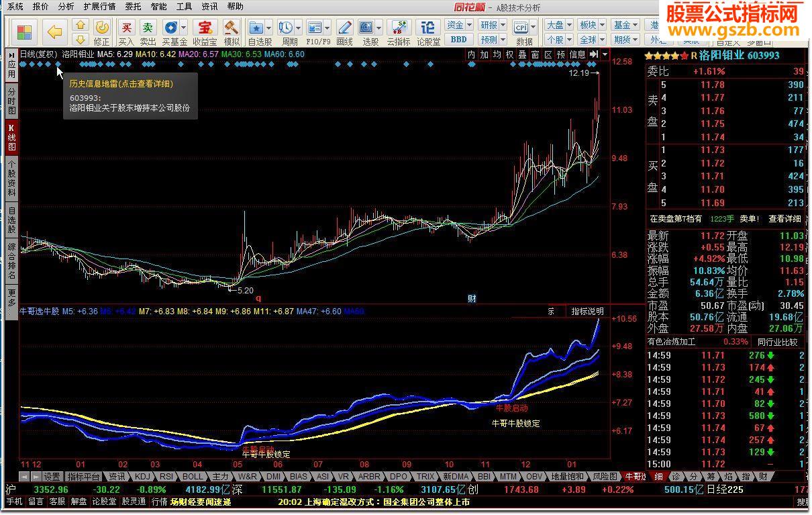Click the 设置 button below chart
812x515 pixels.
[x=52, y=477]
